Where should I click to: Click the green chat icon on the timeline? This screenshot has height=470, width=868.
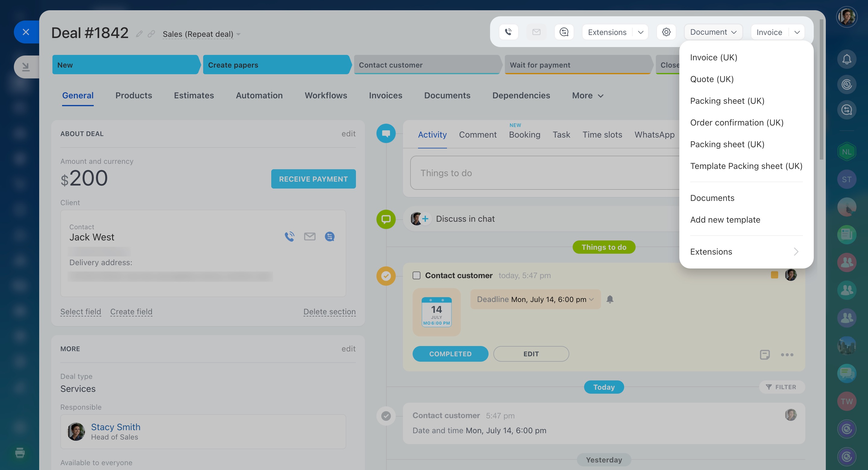point(386,219)
